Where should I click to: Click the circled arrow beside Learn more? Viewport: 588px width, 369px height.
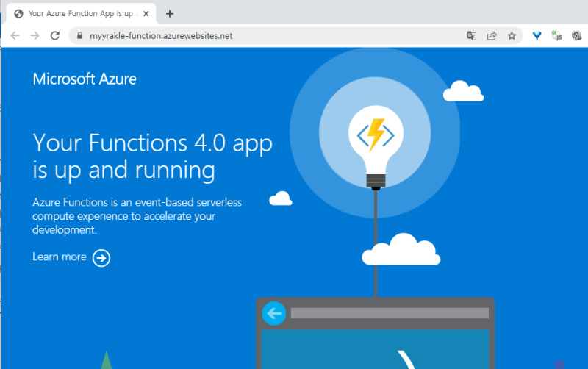[x=101, y=257]
